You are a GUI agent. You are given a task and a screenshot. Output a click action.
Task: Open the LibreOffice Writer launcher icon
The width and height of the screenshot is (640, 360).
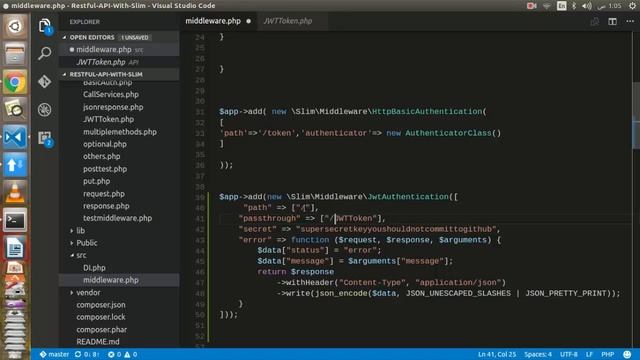(x=15, y=249)
